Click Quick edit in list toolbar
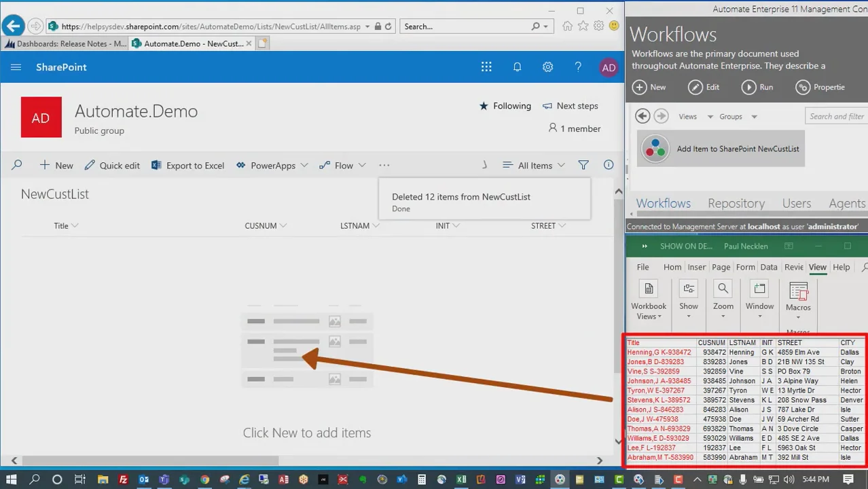 [x=112, y=165]
